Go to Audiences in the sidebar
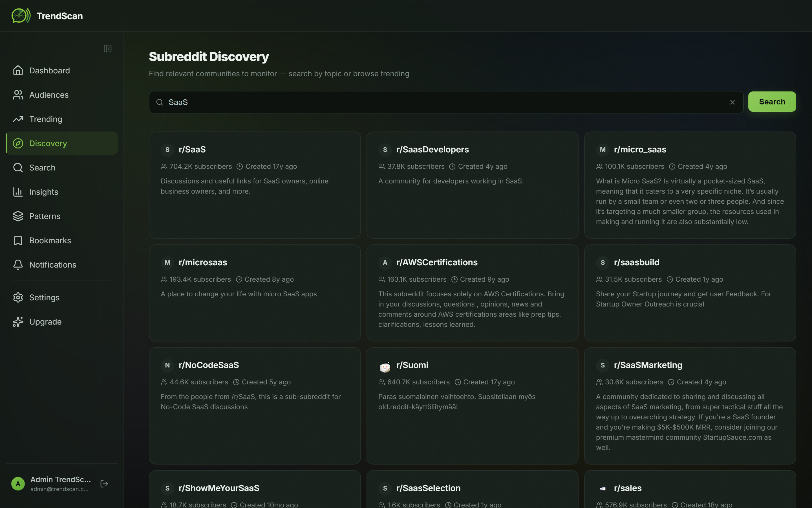The image size is (812, 508). pos(62,95)
